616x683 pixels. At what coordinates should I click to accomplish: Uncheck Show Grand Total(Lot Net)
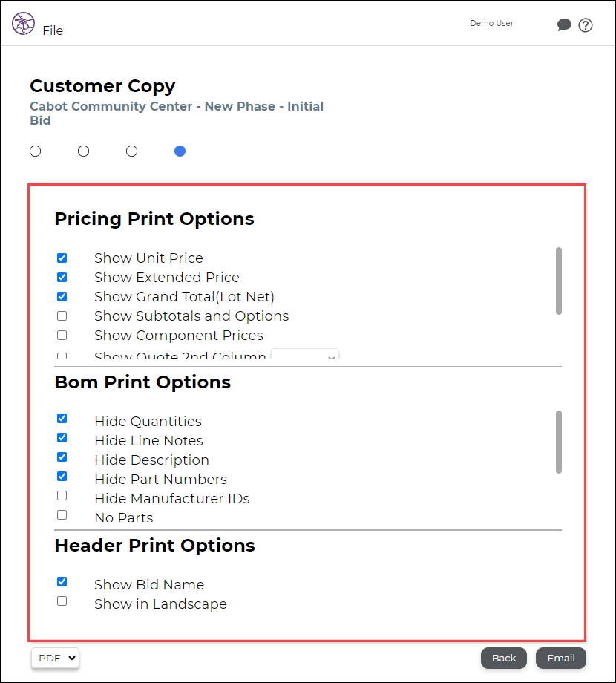coord(62,297)
